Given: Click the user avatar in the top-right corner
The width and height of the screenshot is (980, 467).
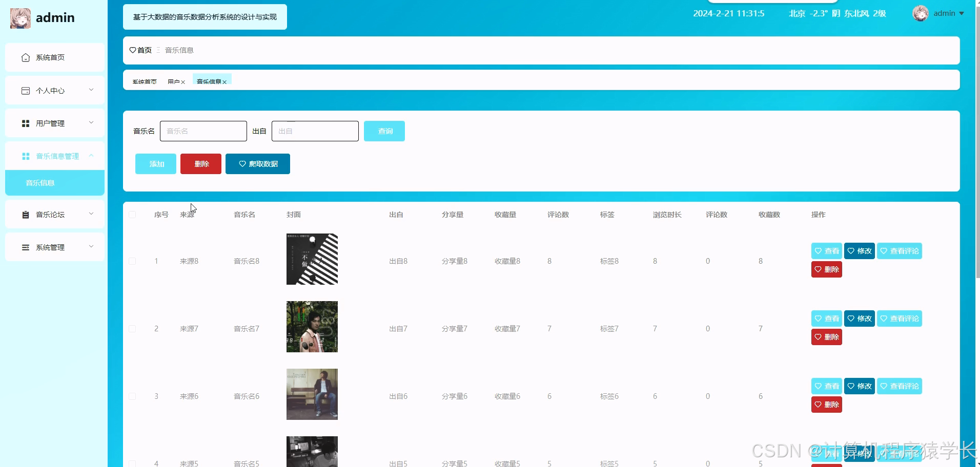Looking at the screenshot, I should pos(921,13).
